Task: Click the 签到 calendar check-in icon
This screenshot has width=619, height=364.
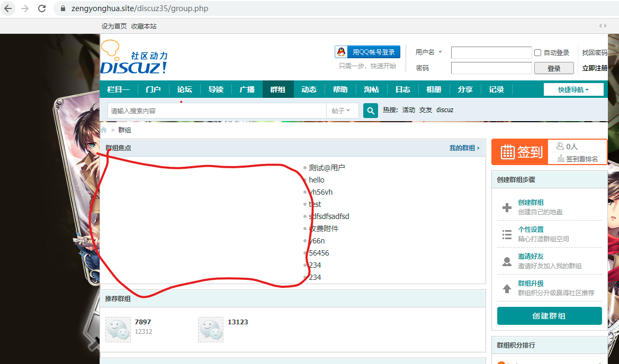Action: (507, 152)
